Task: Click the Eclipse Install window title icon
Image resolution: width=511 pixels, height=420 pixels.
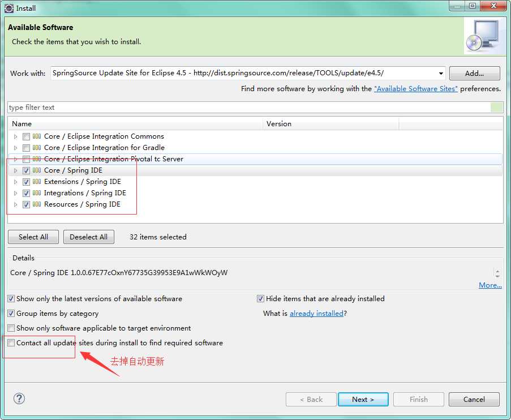Action: (9, 8)
